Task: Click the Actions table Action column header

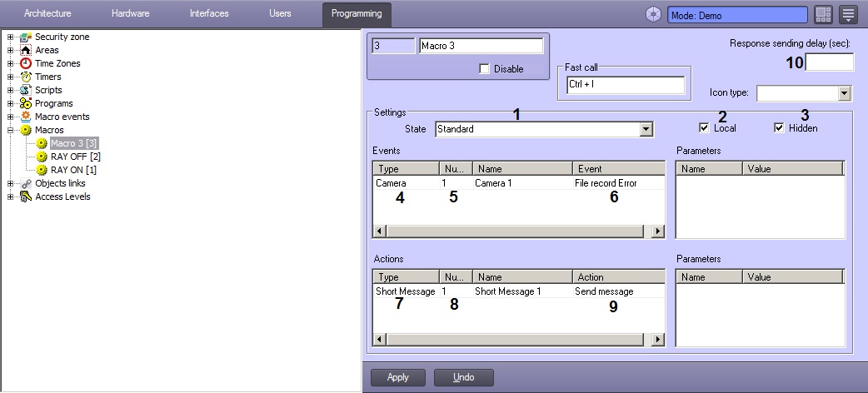Action: 619,277
